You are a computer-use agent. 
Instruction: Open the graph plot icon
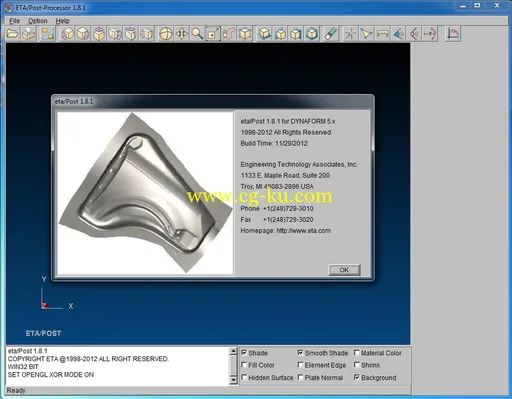pos(453,34)
